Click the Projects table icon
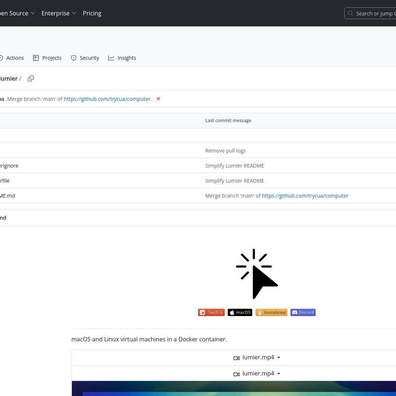The height and width of the screenshot is (396, 396). [x=36, y=58]
